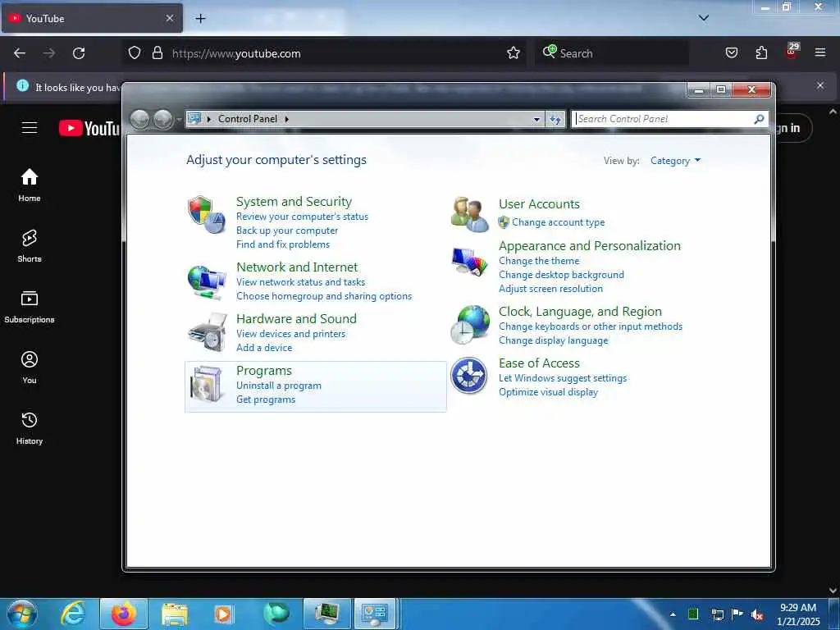This screenshot has height=630, width=840.
Task: Click Control Panel forward arrow button
Action: coord(163,120)
